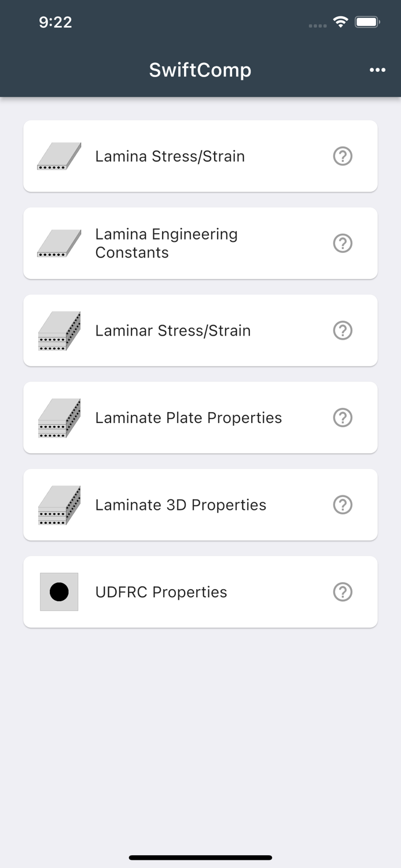Viewport: 401px width, 868px height.
Task: Tap the SwiftComp title bar
Action: 200,69
